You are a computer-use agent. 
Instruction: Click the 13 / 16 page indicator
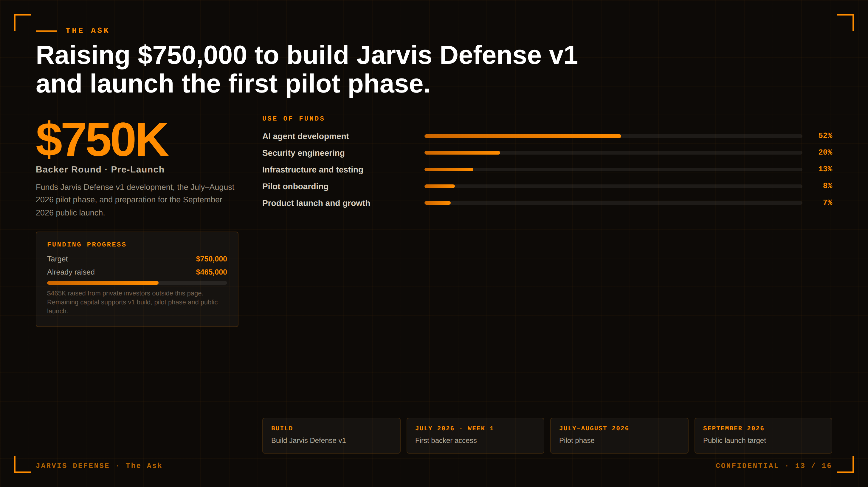tap(813, 466)
